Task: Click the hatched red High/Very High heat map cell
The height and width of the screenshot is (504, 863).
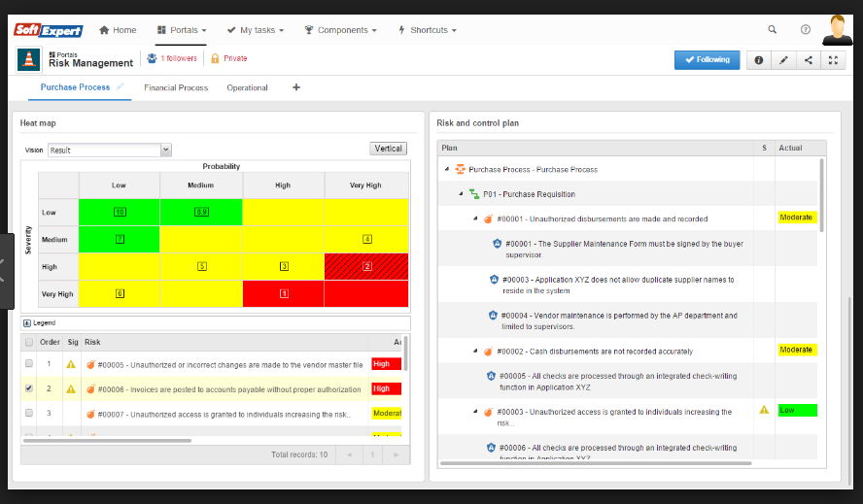Action: point(365,265)
